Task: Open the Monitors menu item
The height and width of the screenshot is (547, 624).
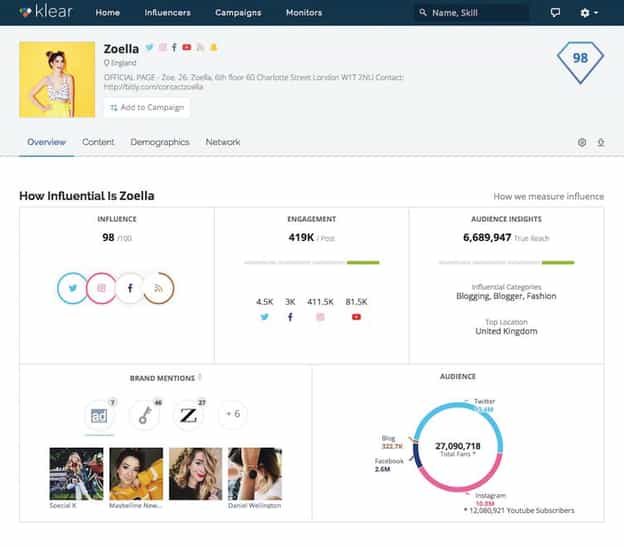Action: [304, 13]
